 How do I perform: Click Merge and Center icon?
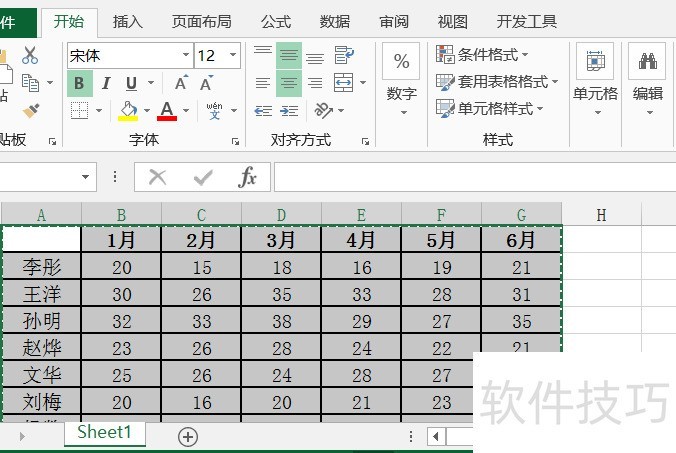(344, 83)
